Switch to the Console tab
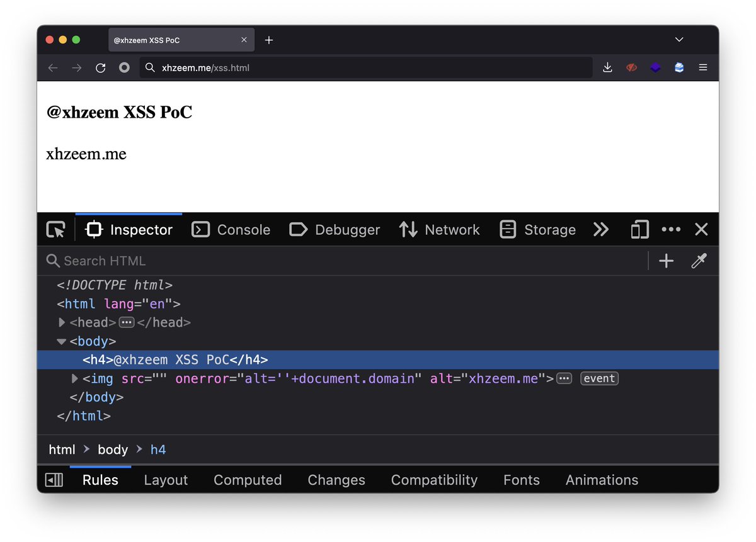The width and height of the screenshot is (756, 542). click(x=231, y=230)
